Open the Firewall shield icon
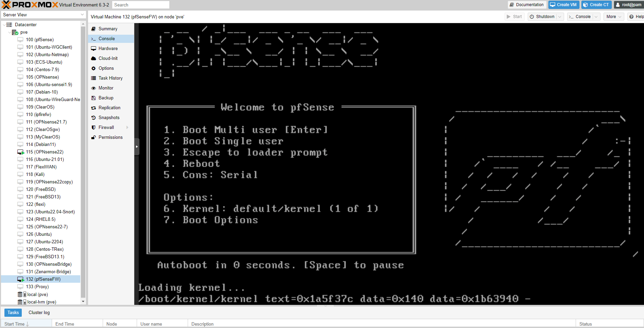 94,128
